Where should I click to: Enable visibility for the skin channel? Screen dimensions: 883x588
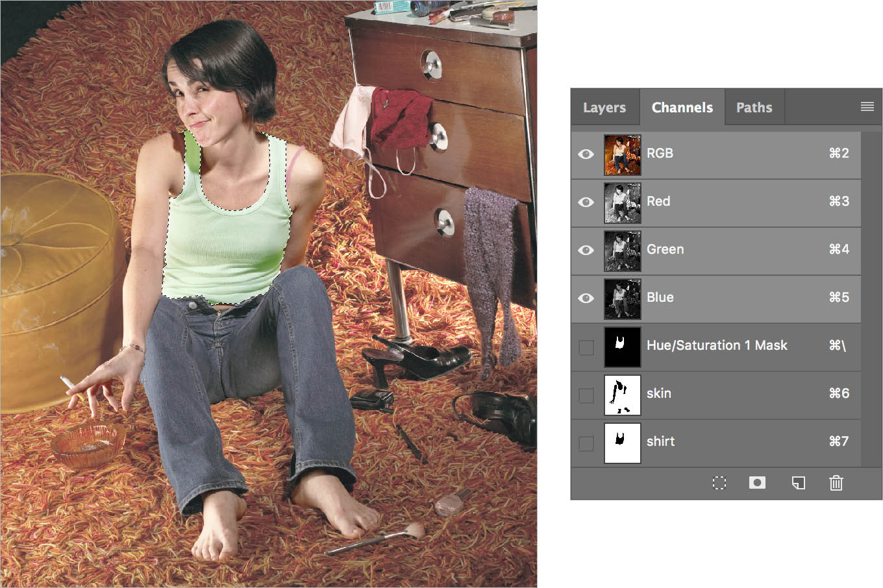pyautogui.click(x=586, y=395)
